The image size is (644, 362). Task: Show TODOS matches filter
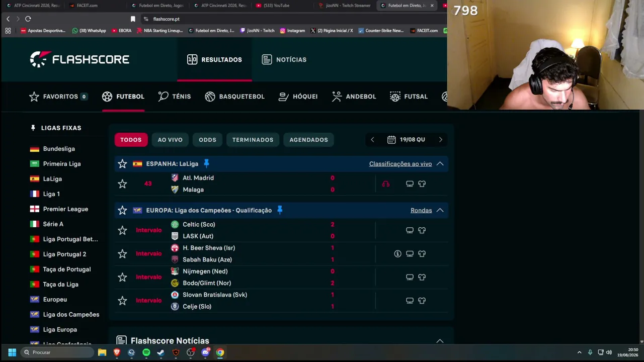pyautogui.click(x=131, y=140)
